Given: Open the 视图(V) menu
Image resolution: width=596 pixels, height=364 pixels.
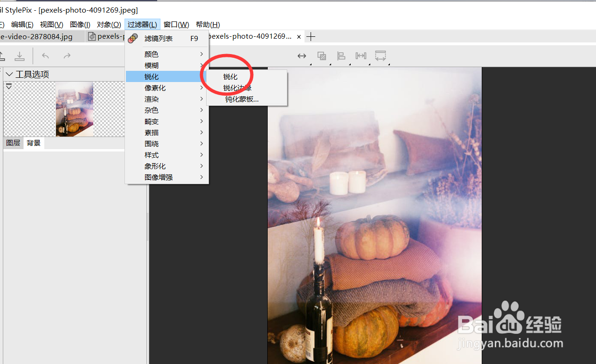Looking at the screenshot, I should [51, 25].
